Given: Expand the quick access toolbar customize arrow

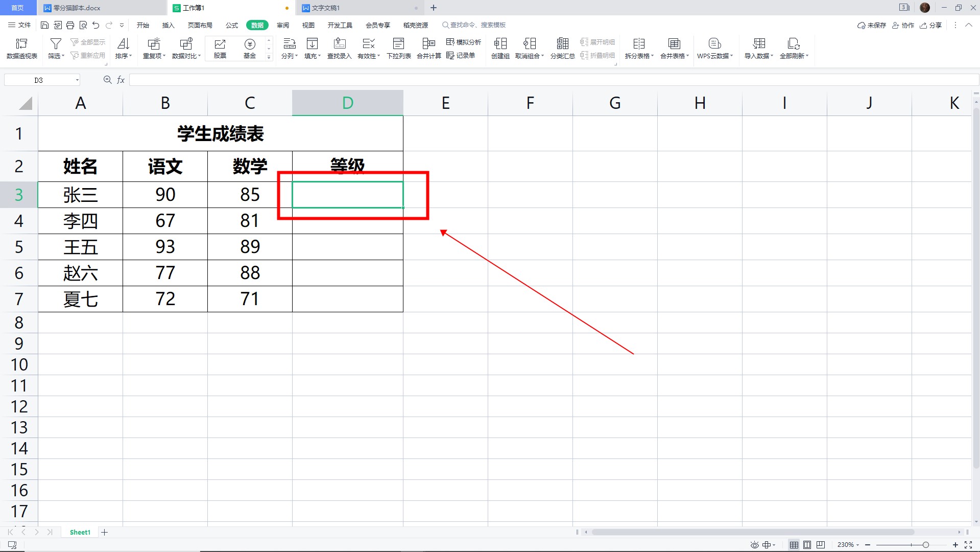Looking at the screenshot, I should pyautogui.click(x=122, y=25).
